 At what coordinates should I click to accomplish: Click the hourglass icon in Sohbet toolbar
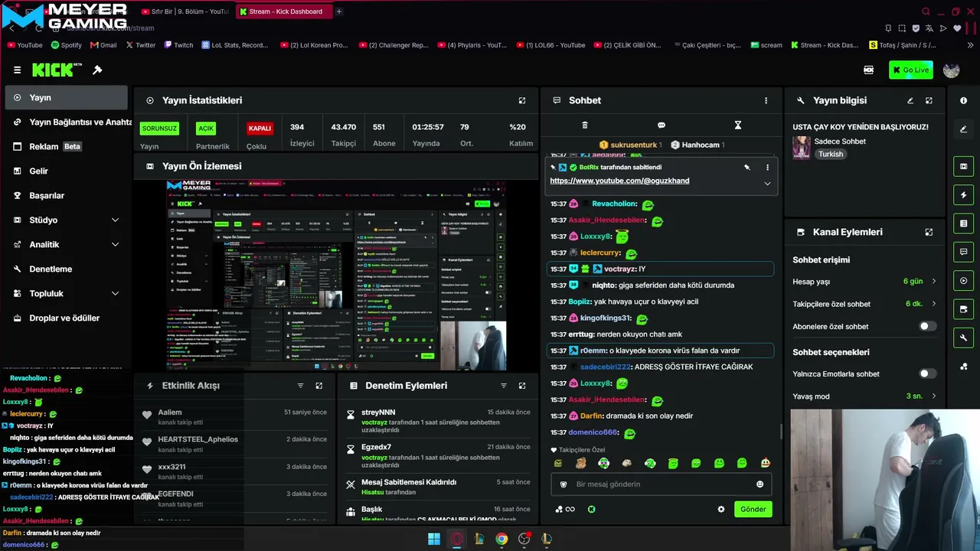738,125
